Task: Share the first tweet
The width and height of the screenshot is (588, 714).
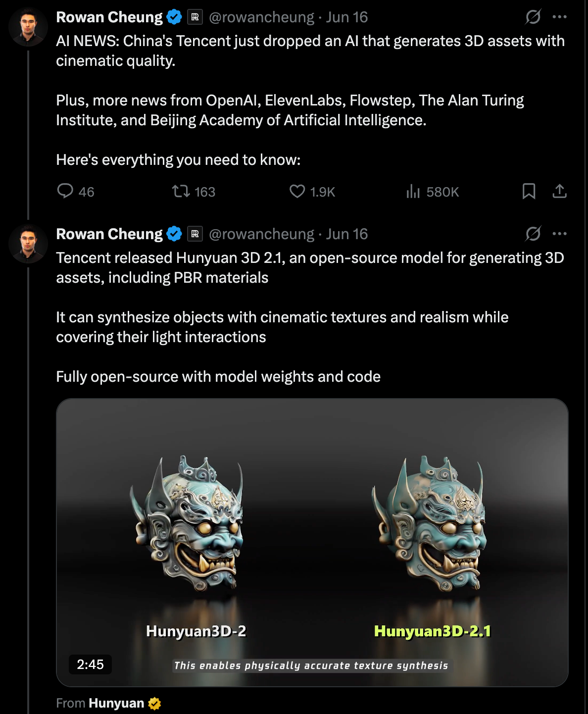Action: [x=559, y=191]
